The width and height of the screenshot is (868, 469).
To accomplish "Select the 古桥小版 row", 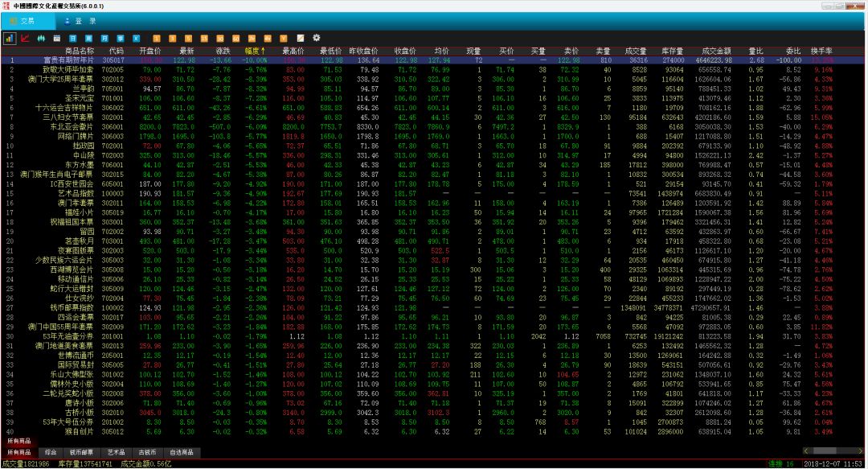I will 432,413.
